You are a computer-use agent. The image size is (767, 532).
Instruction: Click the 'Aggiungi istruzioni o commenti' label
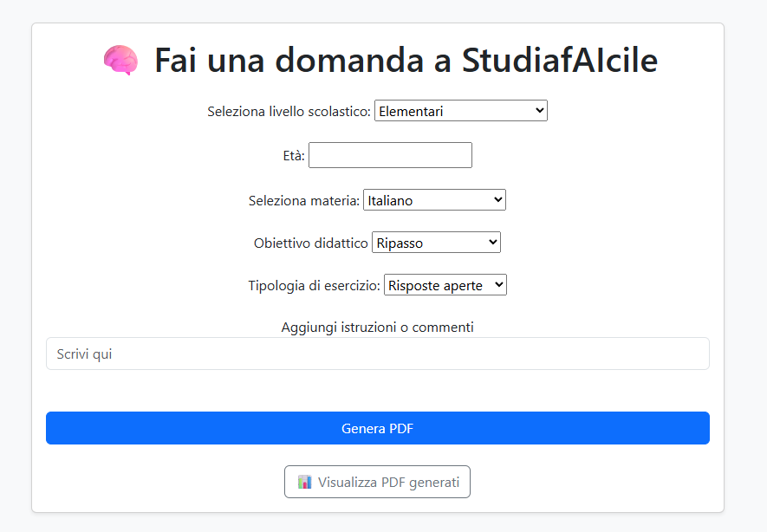(378, 327)
